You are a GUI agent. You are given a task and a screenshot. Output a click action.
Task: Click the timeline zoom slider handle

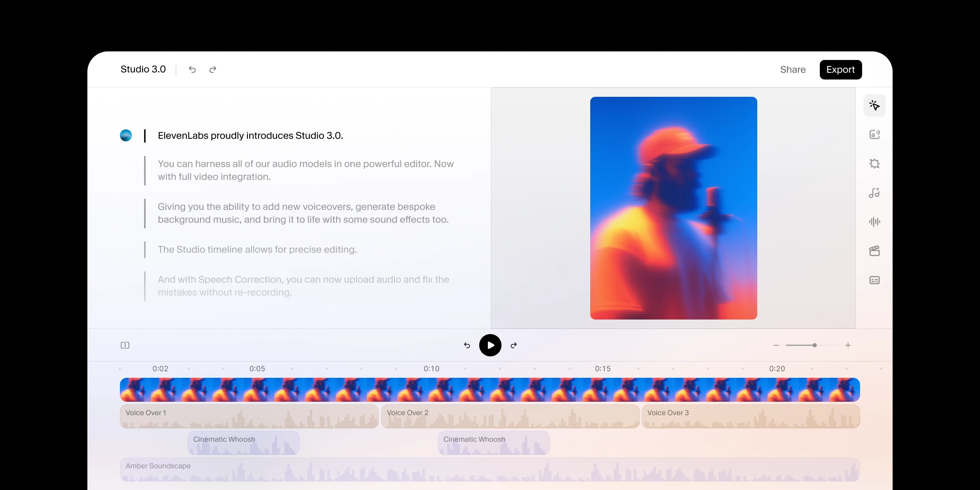click(815, 345)
